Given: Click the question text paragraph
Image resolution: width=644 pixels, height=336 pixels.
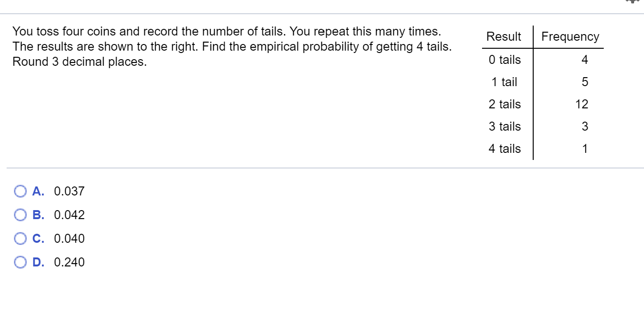Looking at the screenshot, I should click(x=232, y=46).
